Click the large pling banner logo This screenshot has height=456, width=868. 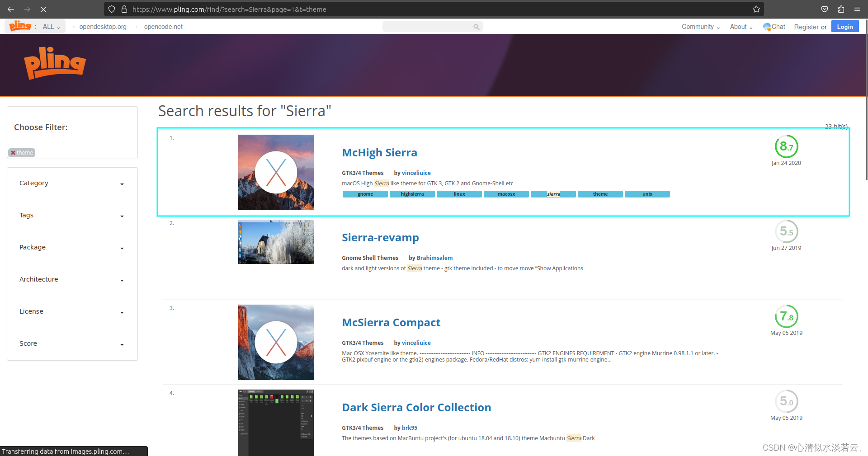coord(55,63)
